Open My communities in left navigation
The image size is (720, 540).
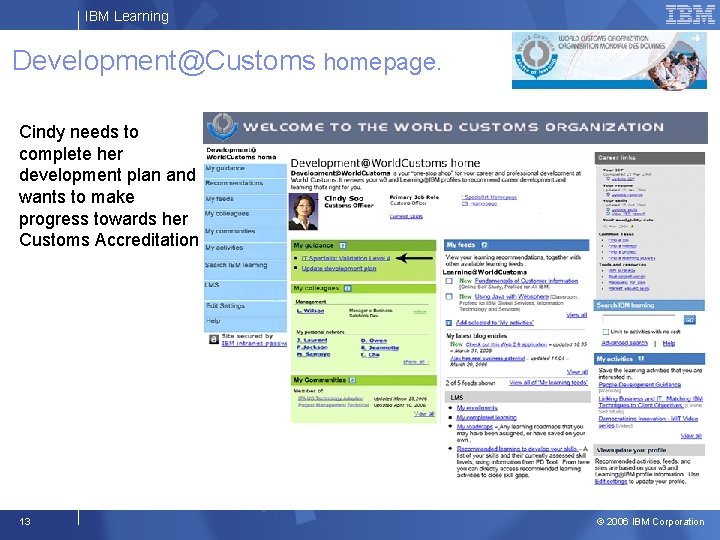point(245,231)
